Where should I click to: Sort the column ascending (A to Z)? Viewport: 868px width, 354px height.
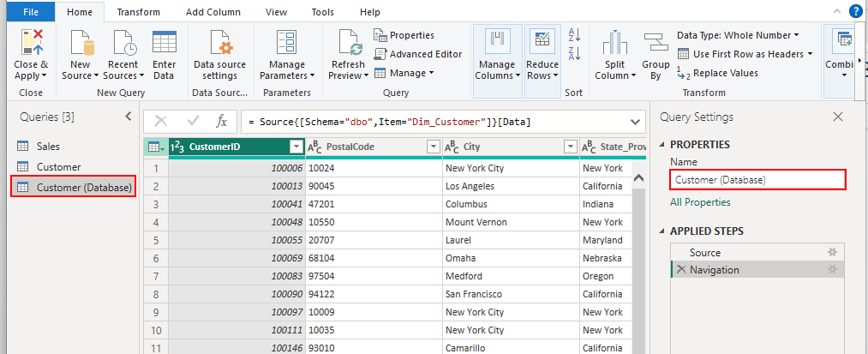574,35
